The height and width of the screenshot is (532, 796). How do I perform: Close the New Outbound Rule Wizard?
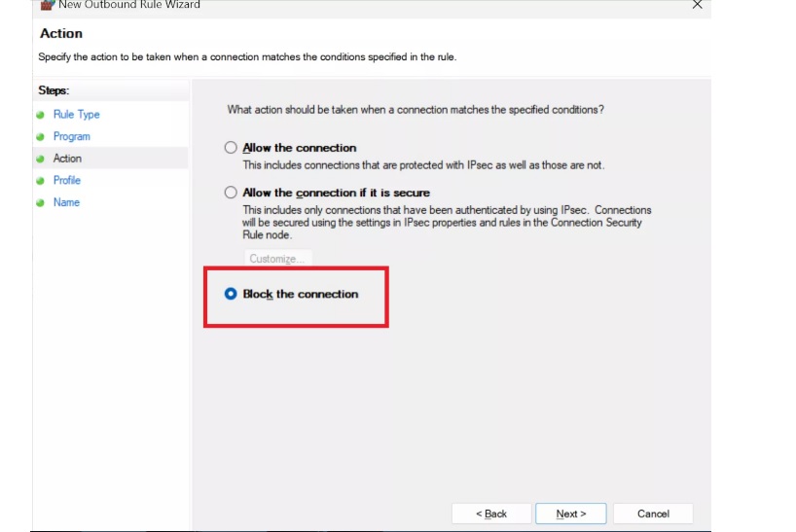(697, 5)
